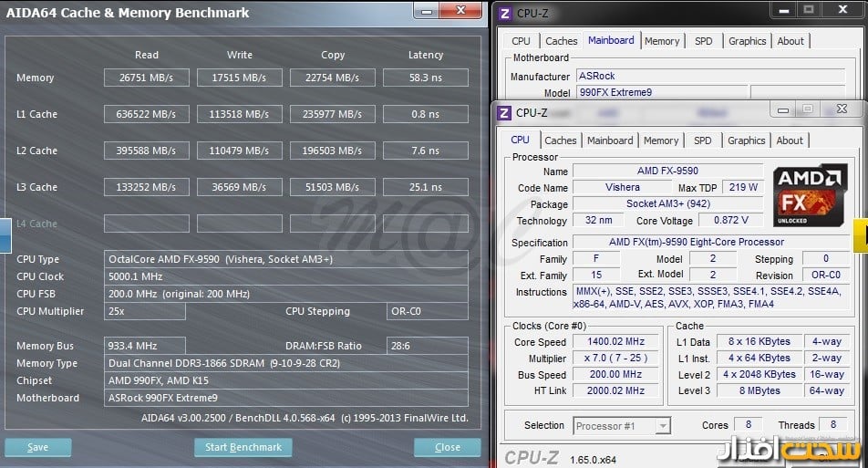Click the AMD FX Unlocked processor logo
Viewport: 868px width, 468px height.
click(x=811, y=195)
